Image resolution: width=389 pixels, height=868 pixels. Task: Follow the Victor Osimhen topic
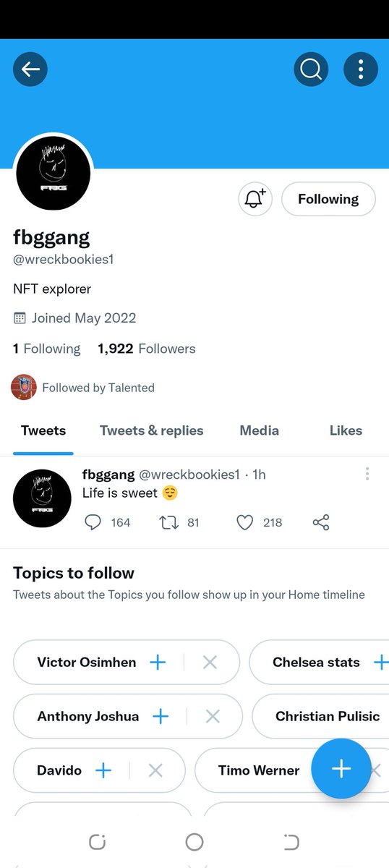tap(158, 662)
